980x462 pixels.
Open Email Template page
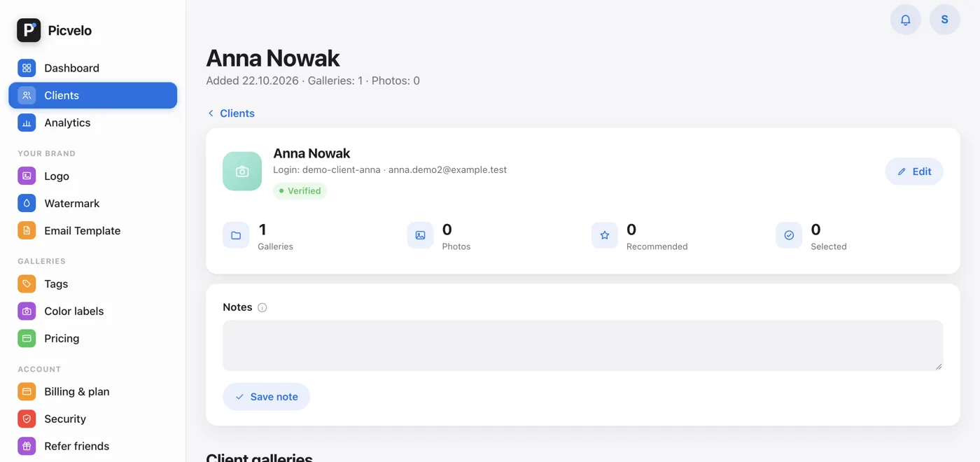coord(92,230)
